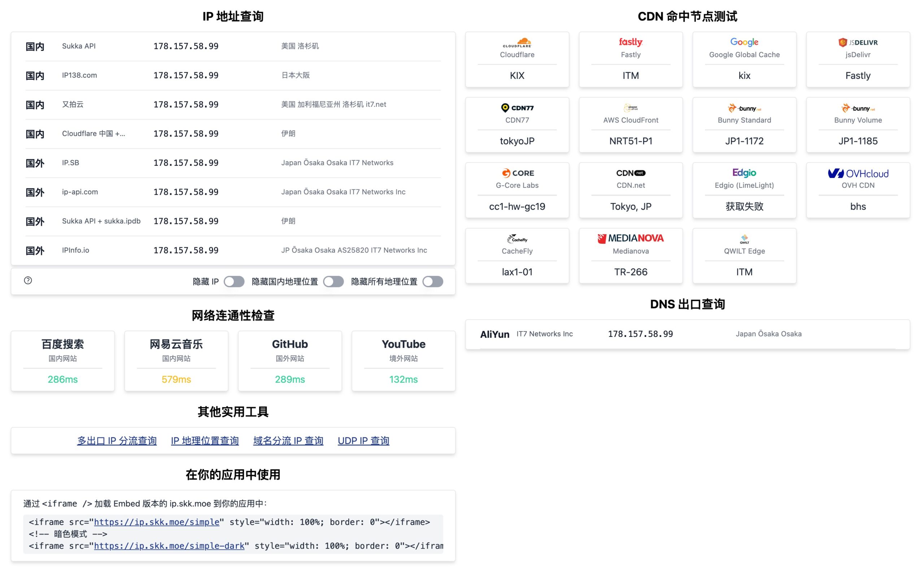Open the UDP IP 查询 link
Viewport: 924px width, 572px height.
pyautogui.click(x=363, y=441)
